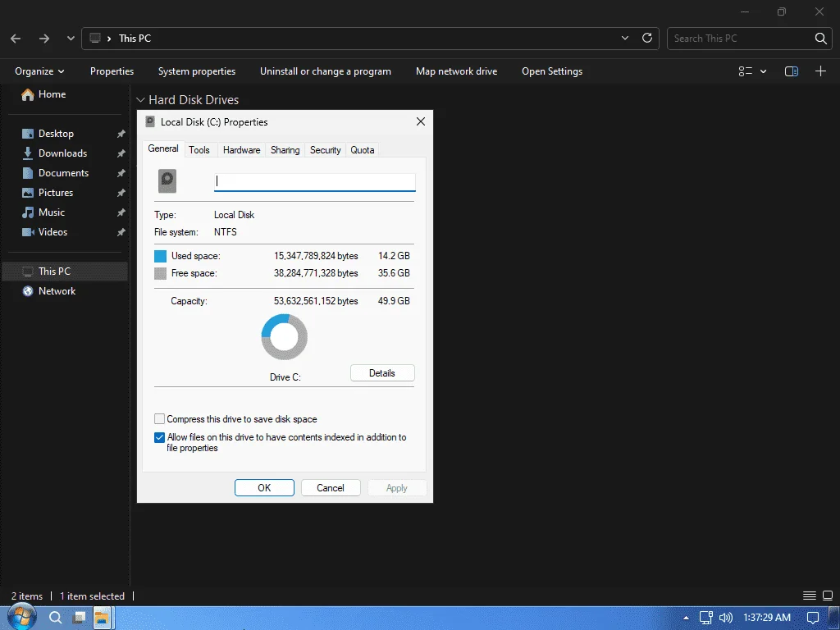
Task: Select Map network drive
Action: coord(456,71)
